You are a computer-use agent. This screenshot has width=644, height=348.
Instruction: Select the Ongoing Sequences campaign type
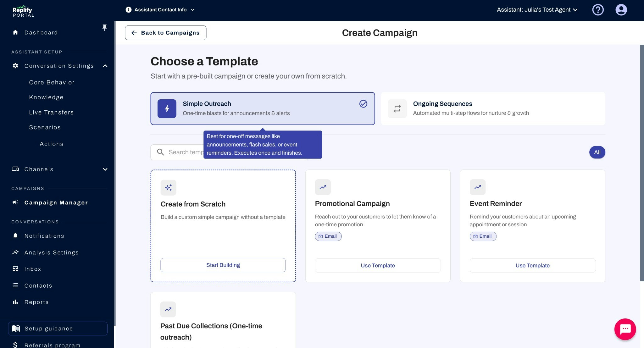pos(492,108)
